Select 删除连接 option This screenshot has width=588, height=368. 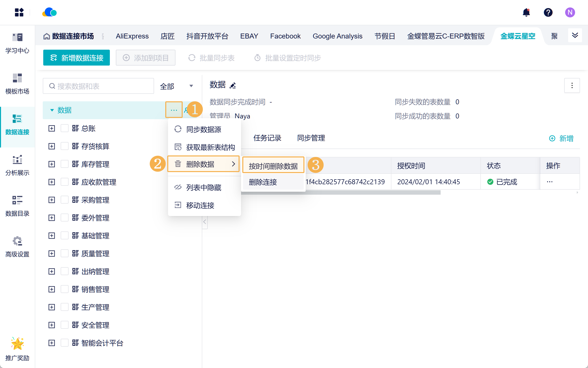coord(273,182)
